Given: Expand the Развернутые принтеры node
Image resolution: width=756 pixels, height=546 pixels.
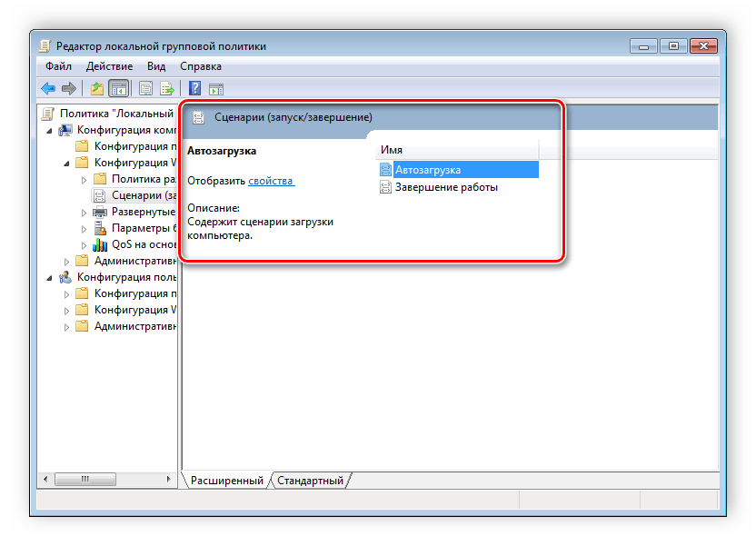Looking at the screenshot, I should click(x=84, y=213).
